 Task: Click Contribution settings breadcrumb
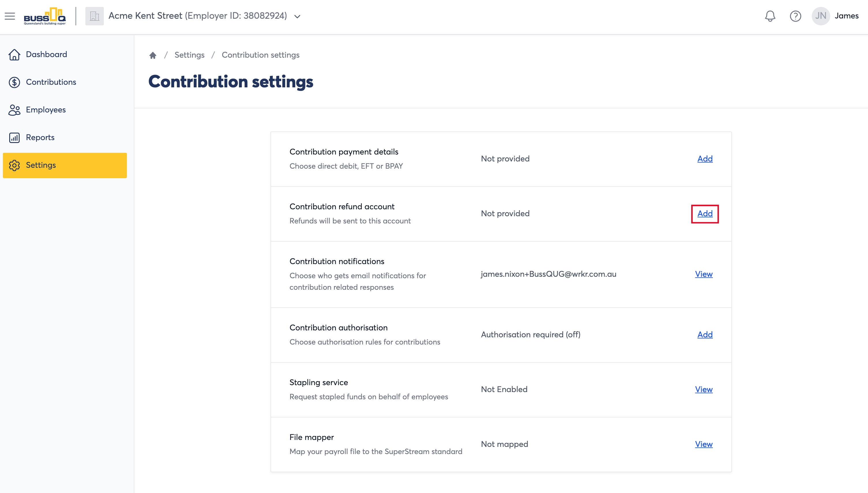260,55
